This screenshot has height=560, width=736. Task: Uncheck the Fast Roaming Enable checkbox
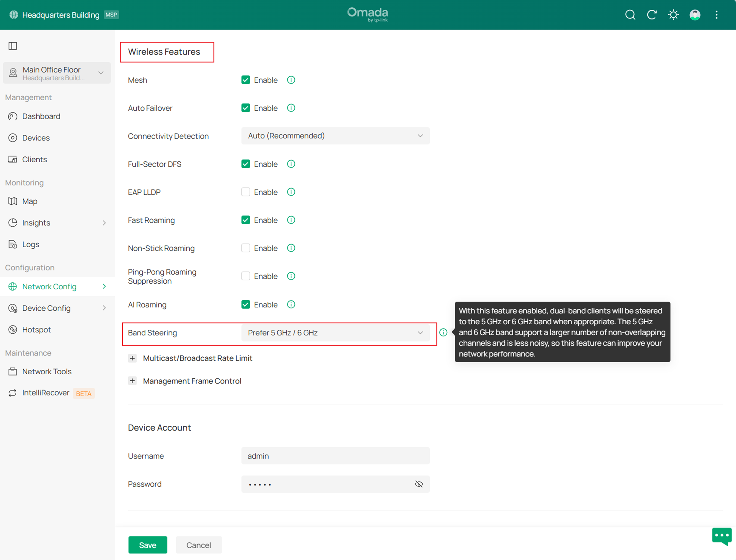pyautogui.click(x=246, y=220)
